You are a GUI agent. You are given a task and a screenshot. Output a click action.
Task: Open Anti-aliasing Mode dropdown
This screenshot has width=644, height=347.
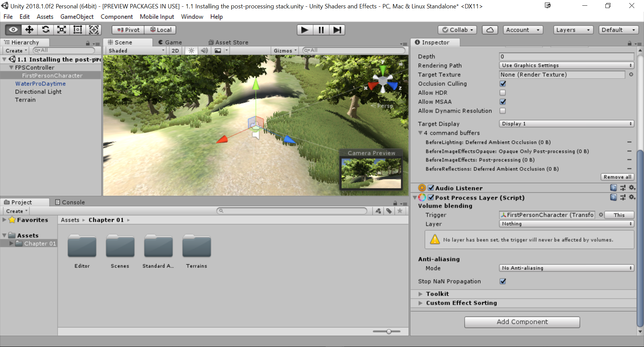point(567,268)
